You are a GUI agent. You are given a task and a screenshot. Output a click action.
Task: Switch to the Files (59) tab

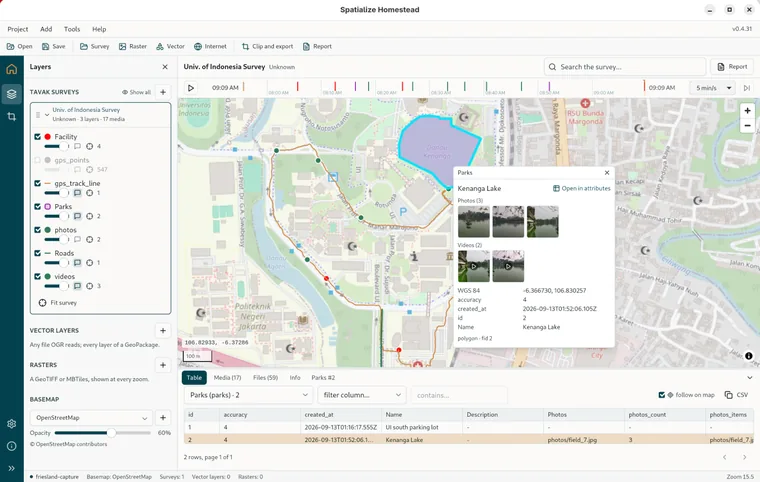266,377
